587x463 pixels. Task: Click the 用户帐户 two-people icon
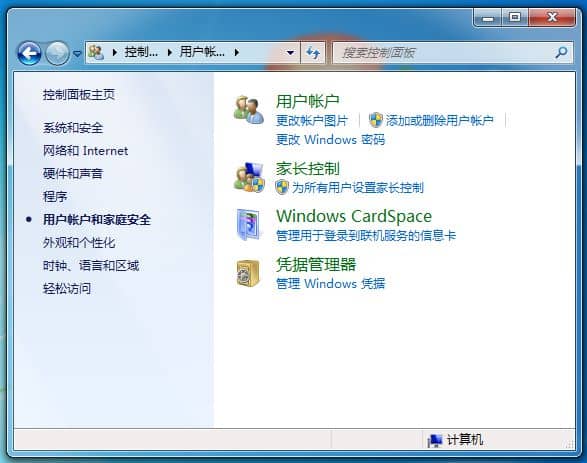[249, 110]
